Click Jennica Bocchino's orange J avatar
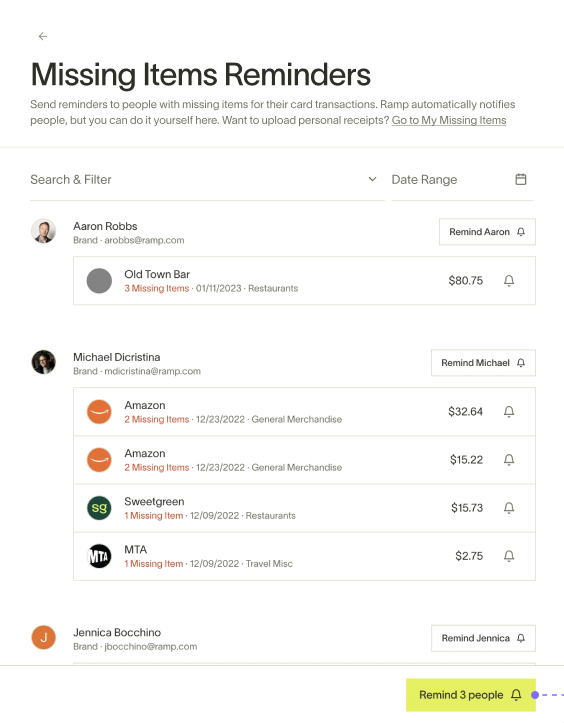Image resolution: width=564 pixels, height=723 pixels. (x=43, y=637)
